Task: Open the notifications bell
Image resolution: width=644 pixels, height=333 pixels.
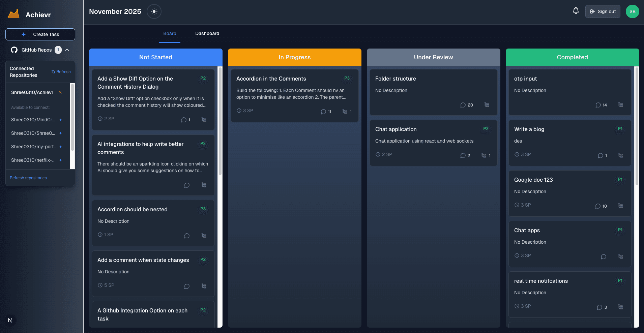Action: point(576,11)
